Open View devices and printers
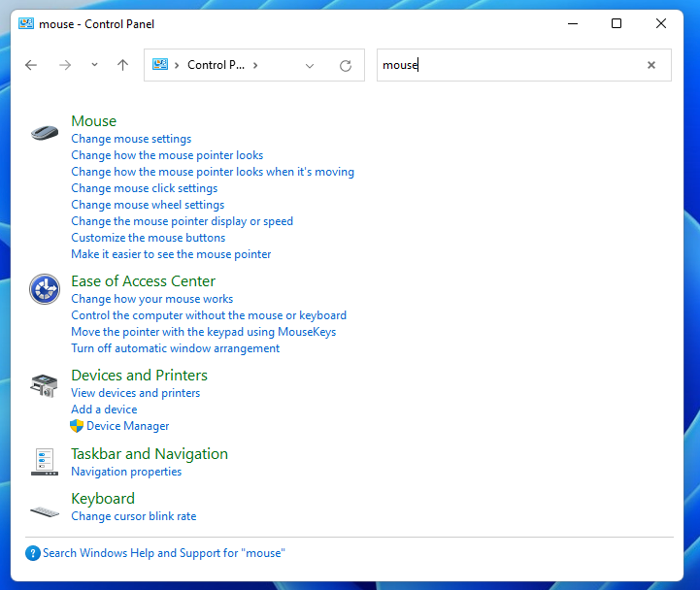Screen dimensions: 700x590 136,393
